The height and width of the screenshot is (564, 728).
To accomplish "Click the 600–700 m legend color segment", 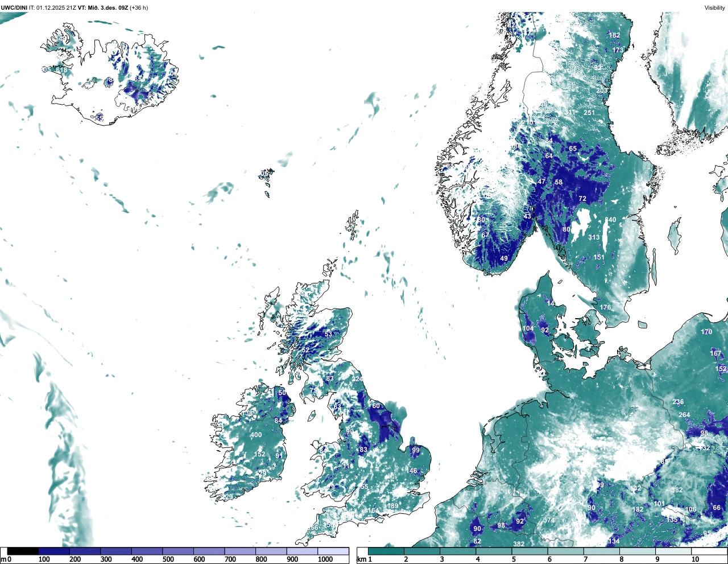I will pyautogui.click(x=209, y=551).
